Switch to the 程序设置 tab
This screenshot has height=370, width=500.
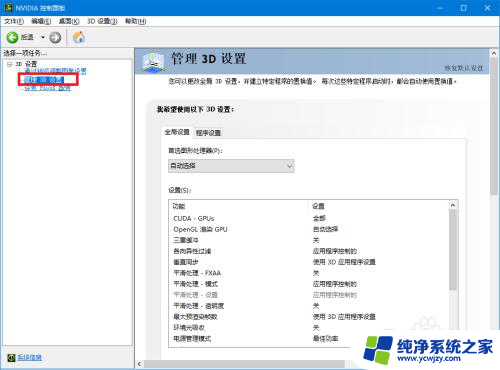[x=208, y=133]
